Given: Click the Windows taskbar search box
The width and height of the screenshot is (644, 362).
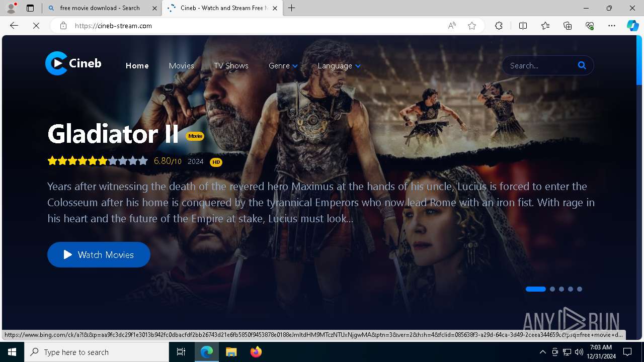Looking at the screenshot, I should tap(97, 352).
